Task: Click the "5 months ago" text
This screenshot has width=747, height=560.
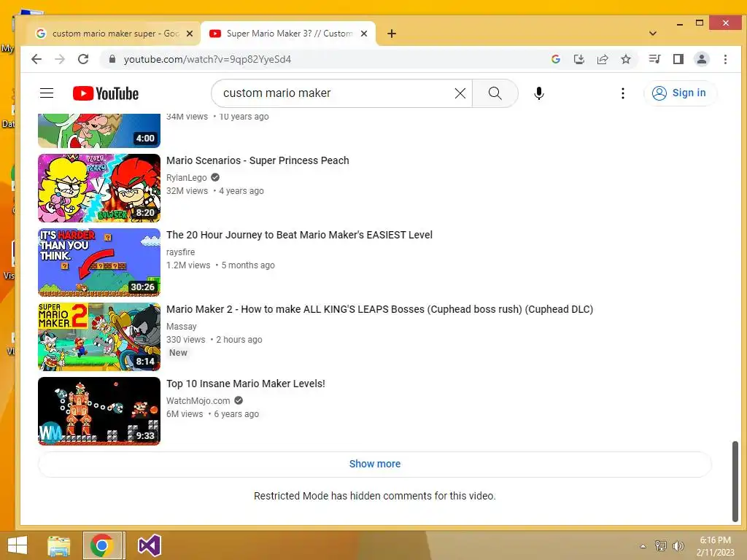Action: (x=248, y=265)
